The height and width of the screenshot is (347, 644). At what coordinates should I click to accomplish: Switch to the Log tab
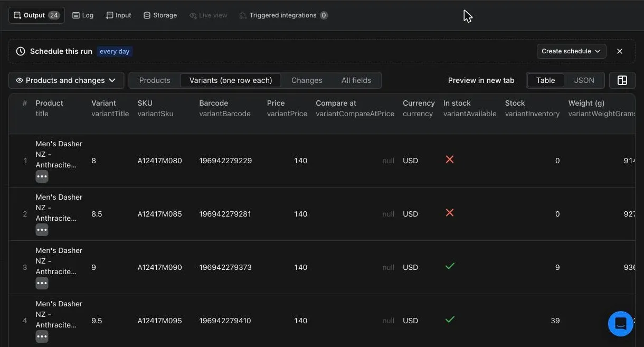tap(83, 15)
